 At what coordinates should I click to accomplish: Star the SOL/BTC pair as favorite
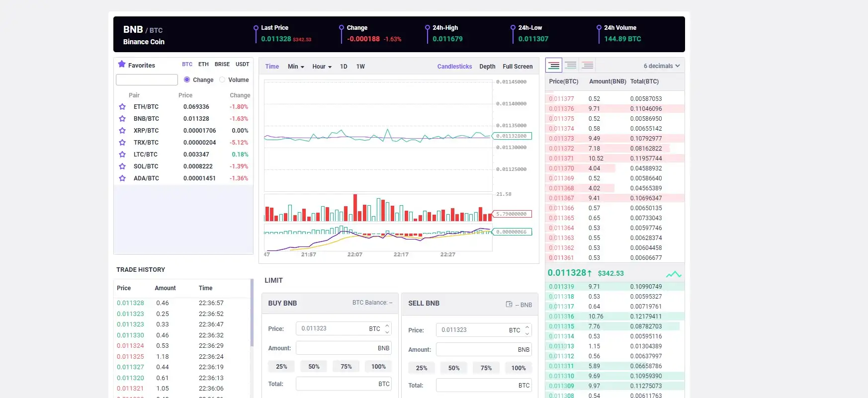[122, 166]
